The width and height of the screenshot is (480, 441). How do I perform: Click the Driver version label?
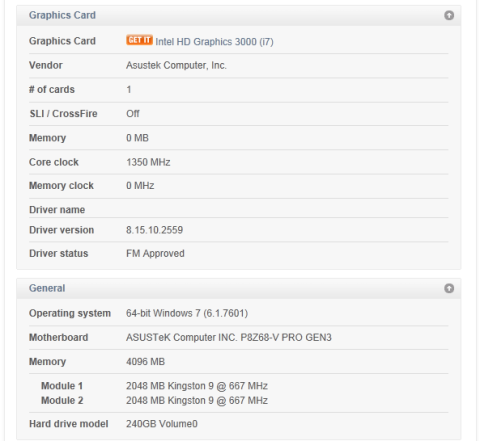click(61, 230)
